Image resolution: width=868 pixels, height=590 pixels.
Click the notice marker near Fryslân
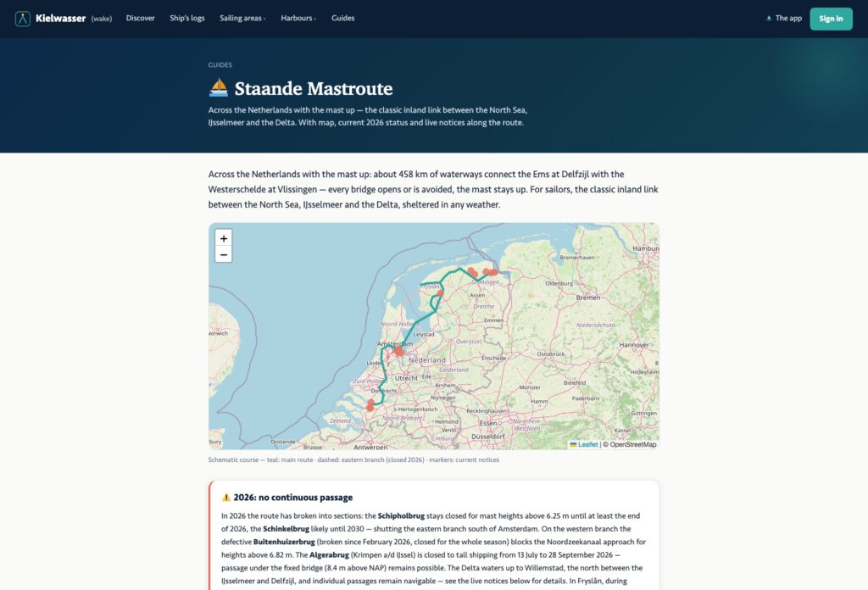point(440,293)
